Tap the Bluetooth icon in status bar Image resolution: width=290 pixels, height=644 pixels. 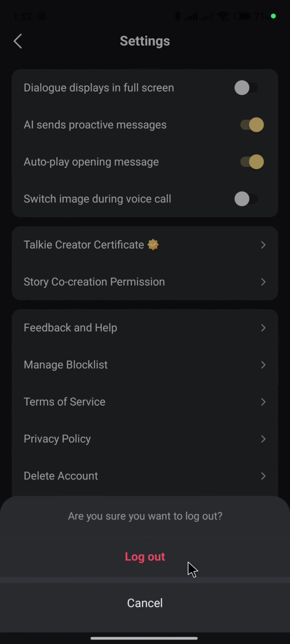[x=177, y=17]
